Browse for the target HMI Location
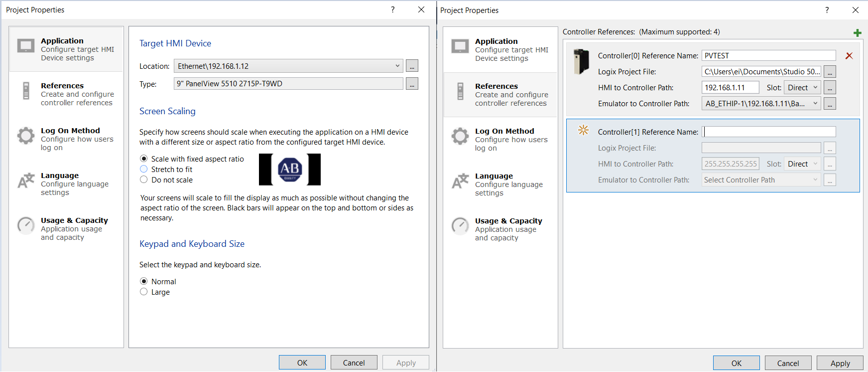This screenshot has width=868, height=372. 412,66
